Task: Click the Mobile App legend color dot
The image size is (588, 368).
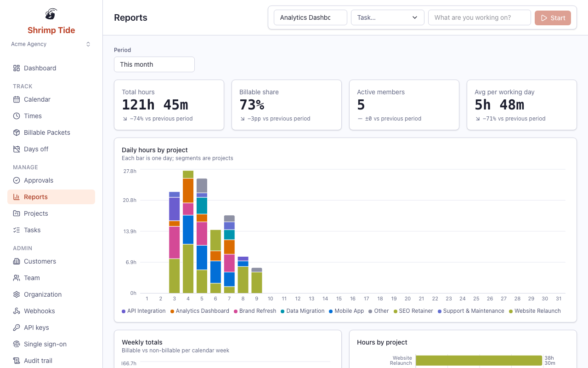Action: coord(331,311)
